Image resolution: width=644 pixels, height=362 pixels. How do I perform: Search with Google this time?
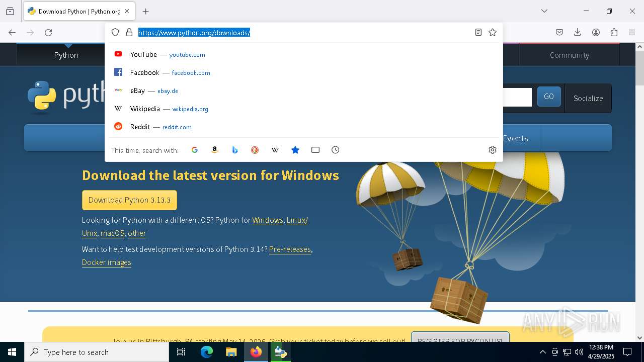195,150
